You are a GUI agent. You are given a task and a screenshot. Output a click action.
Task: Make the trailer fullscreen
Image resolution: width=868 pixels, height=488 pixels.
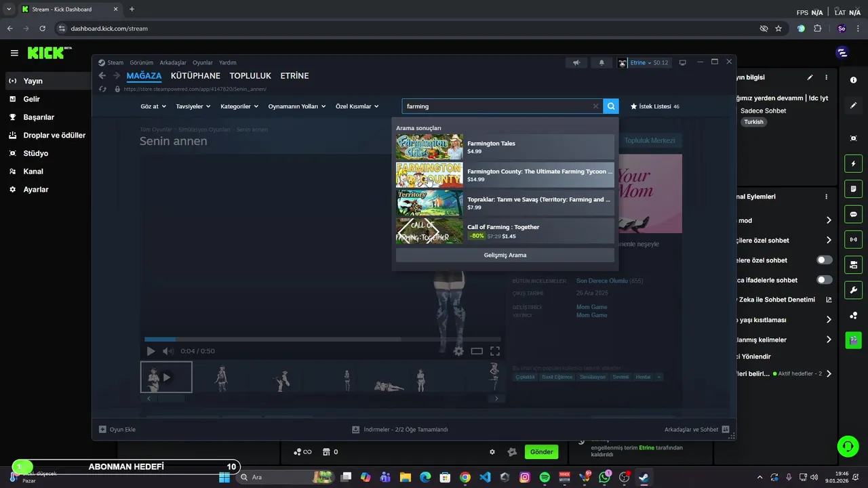(x=495, y=351)
